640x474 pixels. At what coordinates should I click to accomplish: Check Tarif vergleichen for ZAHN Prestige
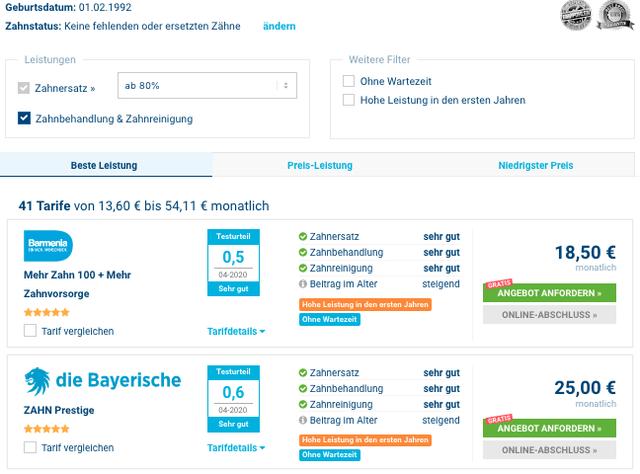click(x=30, y=447)
